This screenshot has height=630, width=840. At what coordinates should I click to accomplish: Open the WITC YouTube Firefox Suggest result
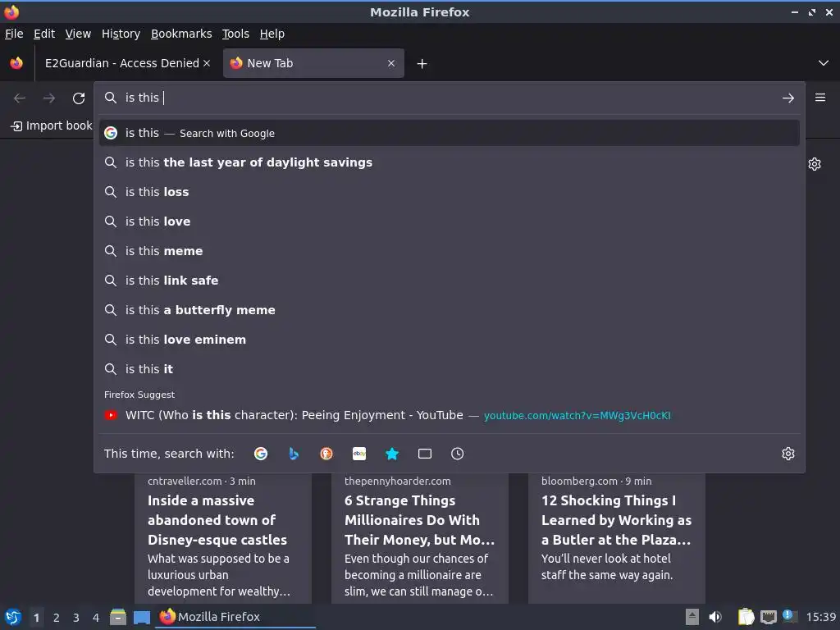(x=450, y=415)
